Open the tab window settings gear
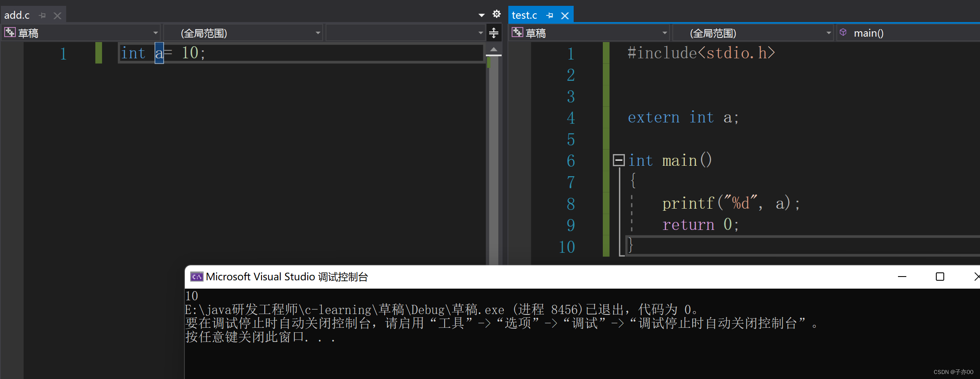The width and height of the screenshot is (980, 379). tap(496, 14)
